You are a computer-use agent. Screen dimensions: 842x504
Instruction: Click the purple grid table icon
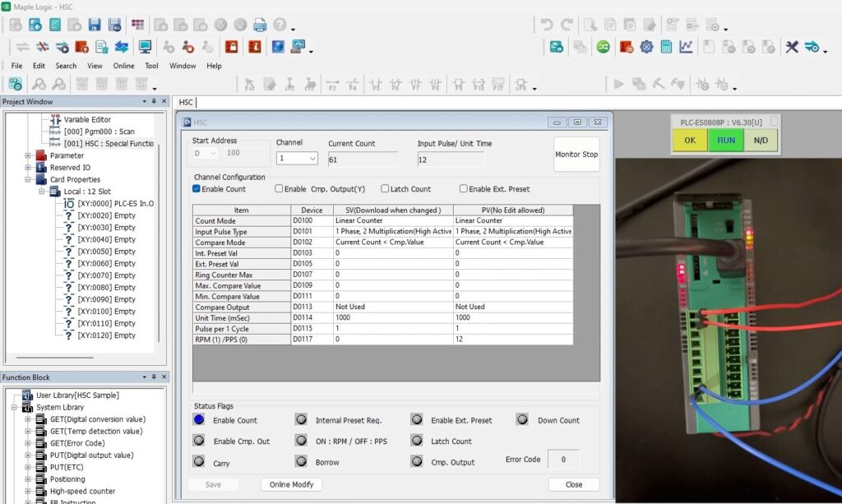138,25
